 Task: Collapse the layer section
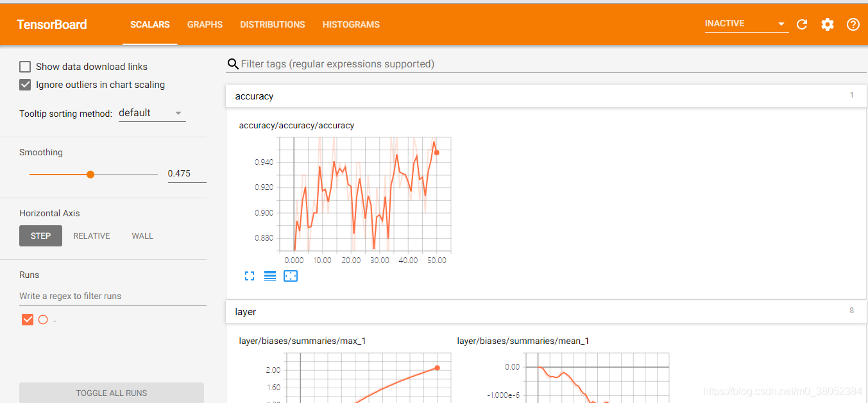547,311
